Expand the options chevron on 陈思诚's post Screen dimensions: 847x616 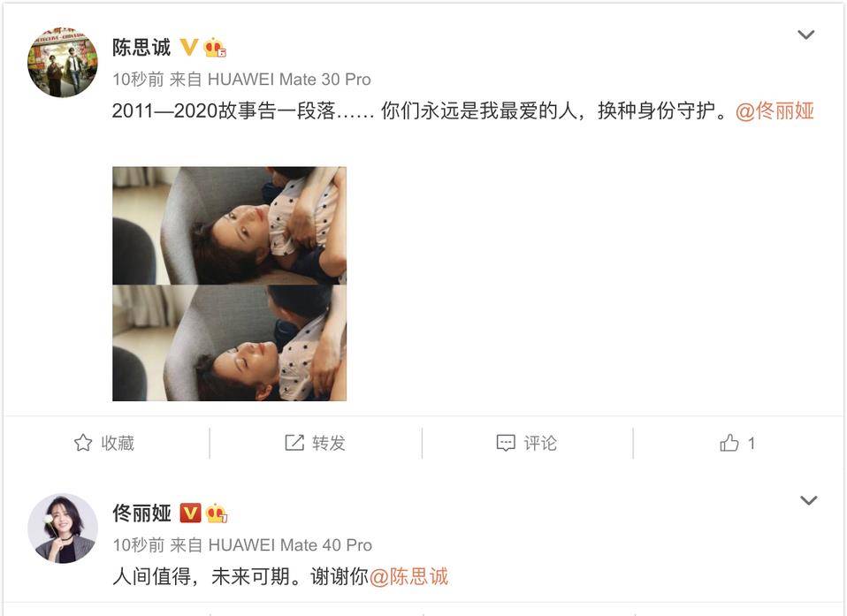[806, 35]
